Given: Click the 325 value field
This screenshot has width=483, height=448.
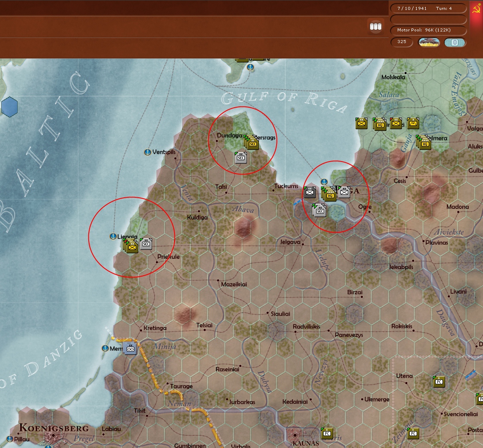Looking at the screenshot, I should tap(402, 42).
